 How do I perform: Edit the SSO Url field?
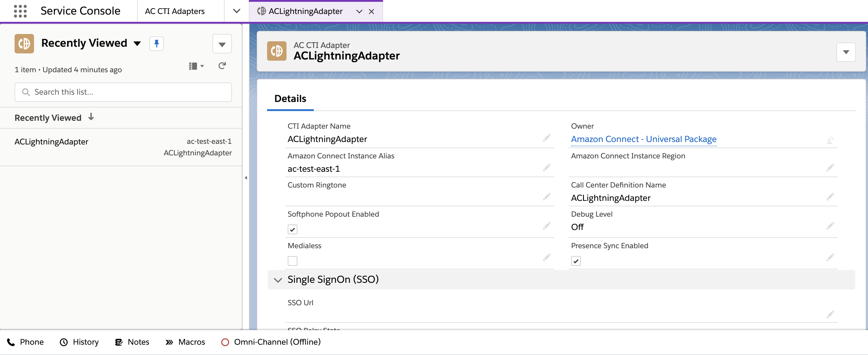(830, 314)
